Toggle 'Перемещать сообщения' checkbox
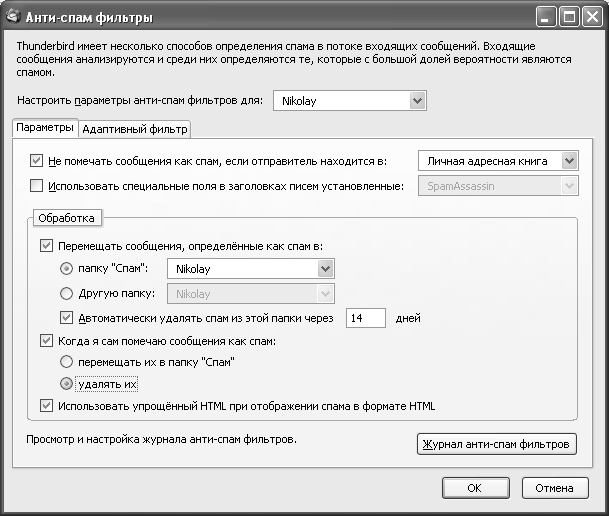Screen dimensions: 609x516 [x=47, y=245]
